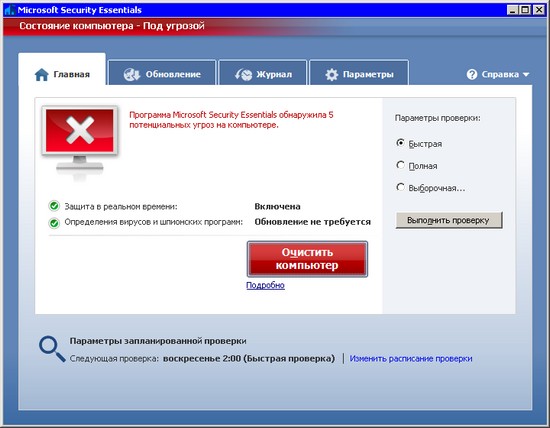Click the Параметры проверки label
This screenshot has height=428, width=550.
coord(437,118)
